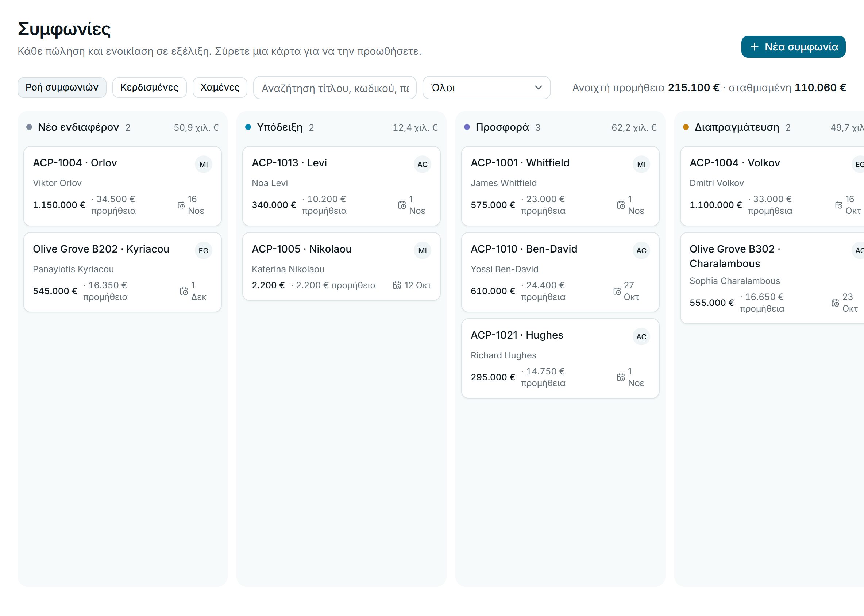
Task: Click price 610.000 € on Ben-David card
Action: click(x=493, y=291)
